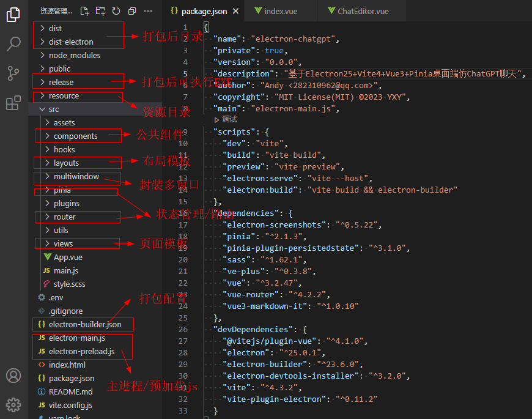532x419 pixels.
Task: Open the Source Control view
Action: tap(13, 73)
